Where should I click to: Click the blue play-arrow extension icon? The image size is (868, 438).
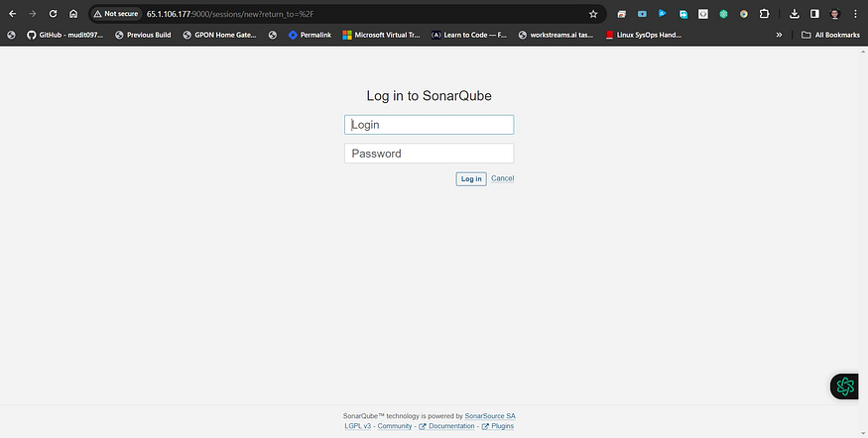(x=662, y=13)
